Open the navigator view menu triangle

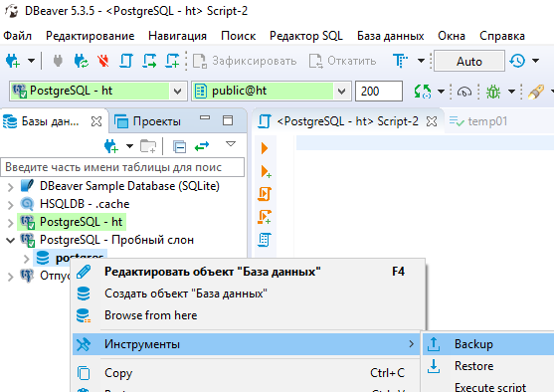coord(231,144)
